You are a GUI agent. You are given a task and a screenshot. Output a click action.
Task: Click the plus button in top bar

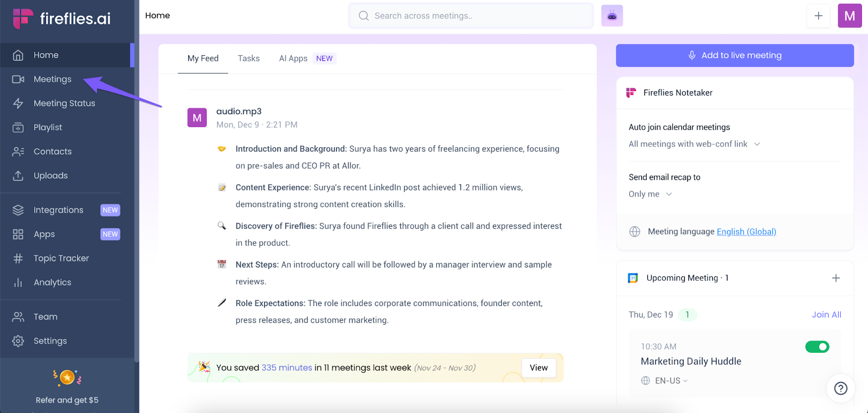click(x=819, y=16)
